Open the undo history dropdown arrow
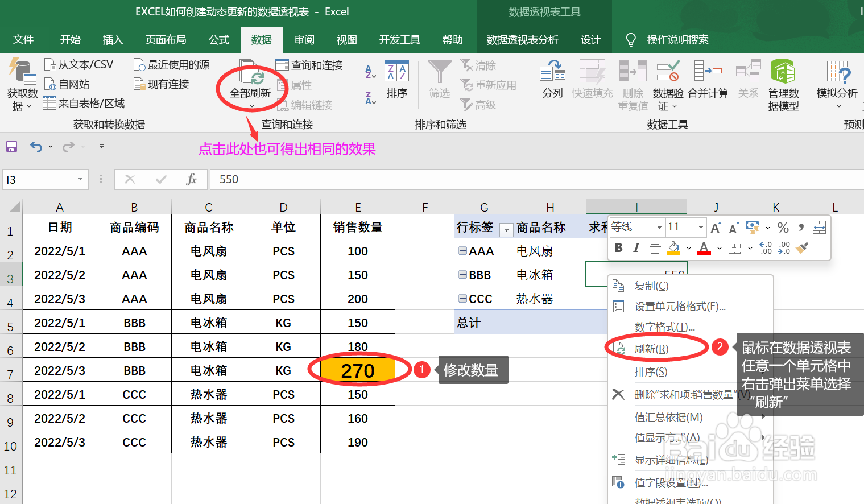Image resolution: width=864 pixels, height=504 pixels. [x=51, y=147]
